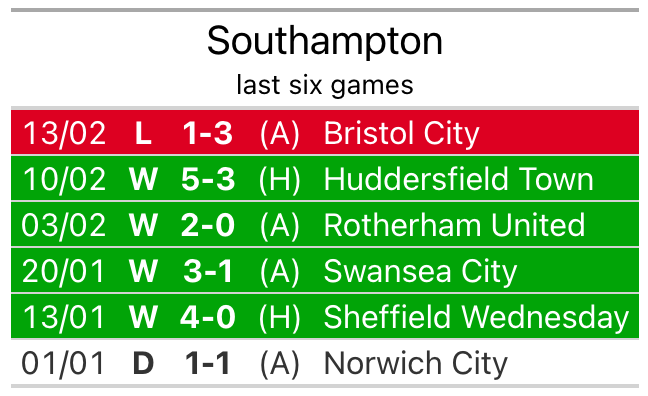Select the 1-3 score against Bristol City
Viewport: 648px width, 396px height.
click(x=208, y=134)
